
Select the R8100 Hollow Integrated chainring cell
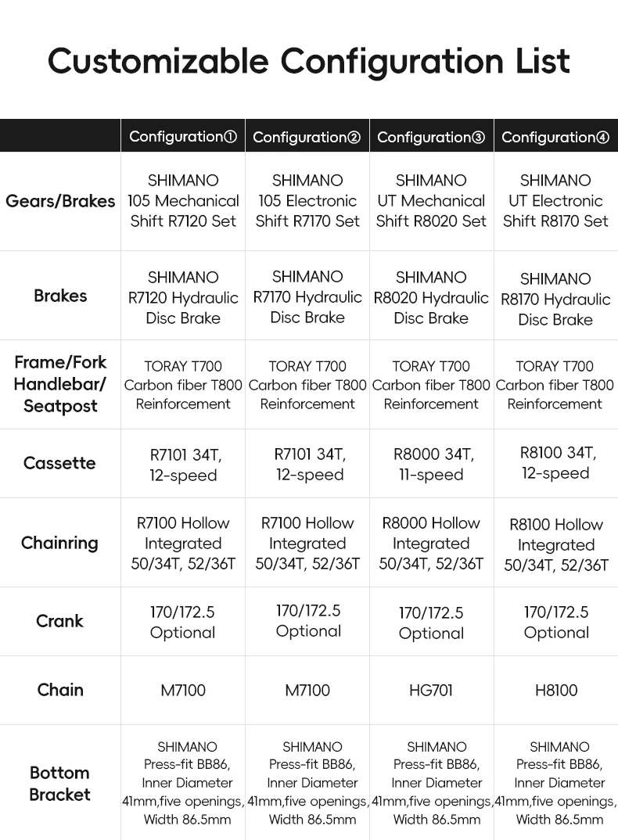[556, 544]
